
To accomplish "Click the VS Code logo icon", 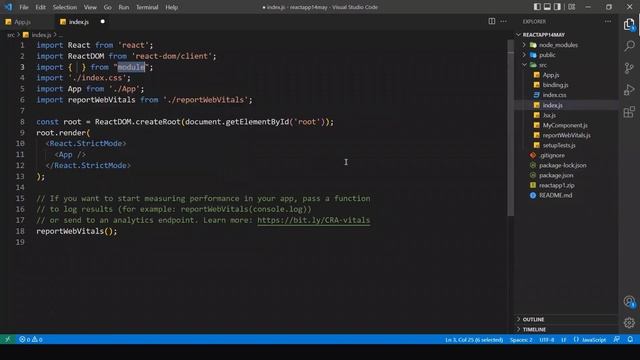I will [8, 7].
